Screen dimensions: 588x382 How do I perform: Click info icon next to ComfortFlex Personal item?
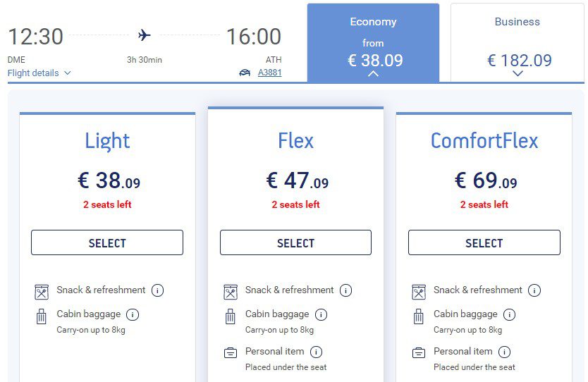504,352
